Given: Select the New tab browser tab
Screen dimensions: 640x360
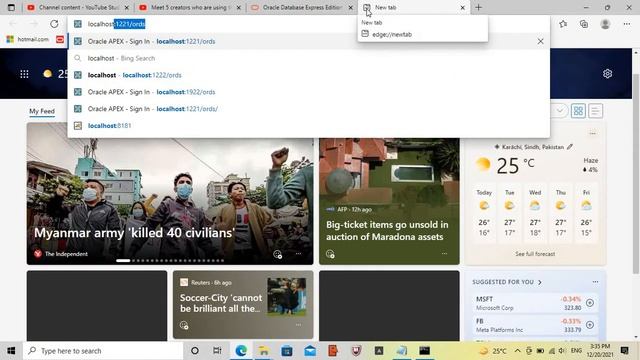Looking at the screenshot, I should click(413, 7).
